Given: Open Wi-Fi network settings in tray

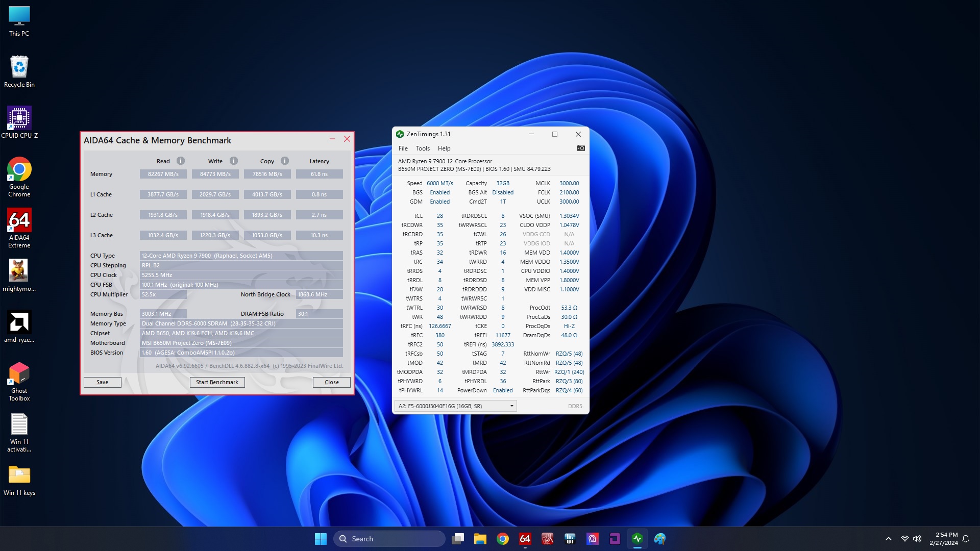Looking at the screenshot, I should [904, 539].
